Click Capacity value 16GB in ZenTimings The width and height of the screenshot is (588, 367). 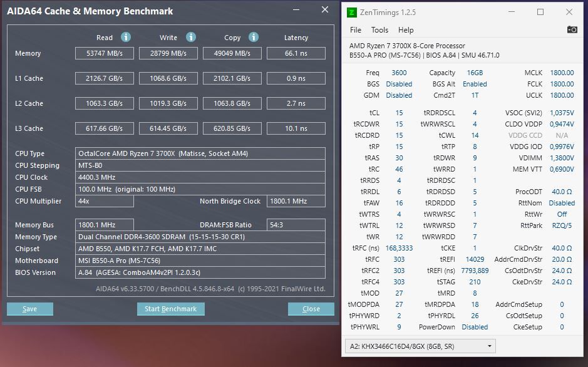pos(475,73)
